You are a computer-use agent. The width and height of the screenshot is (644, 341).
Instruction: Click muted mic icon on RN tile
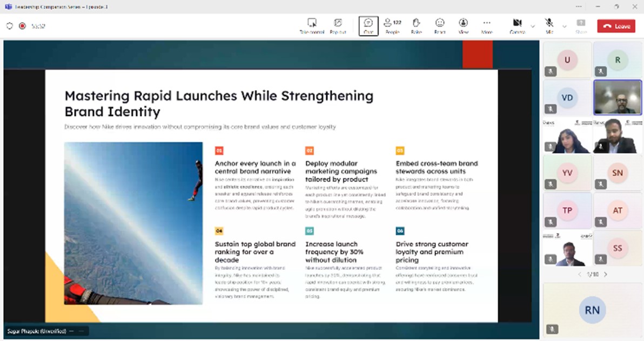(x=552, y=329)
